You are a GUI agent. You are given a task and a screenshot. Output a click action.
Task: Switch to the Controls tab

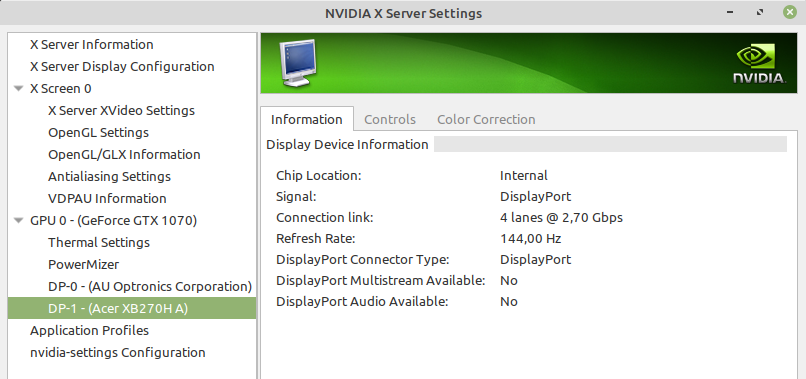point(390,119)
